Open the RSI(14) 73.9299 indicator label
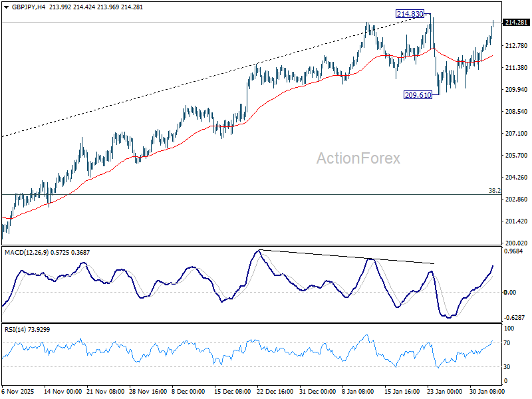The height and width of the screenshot is (399, 532). click(27, 328)
